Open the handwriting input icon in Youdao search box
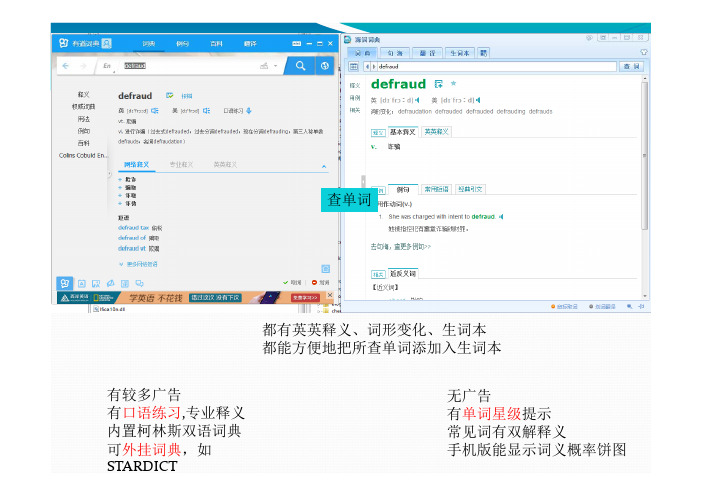The height and width of the screenshot is (496, 702). coord(264,66)
